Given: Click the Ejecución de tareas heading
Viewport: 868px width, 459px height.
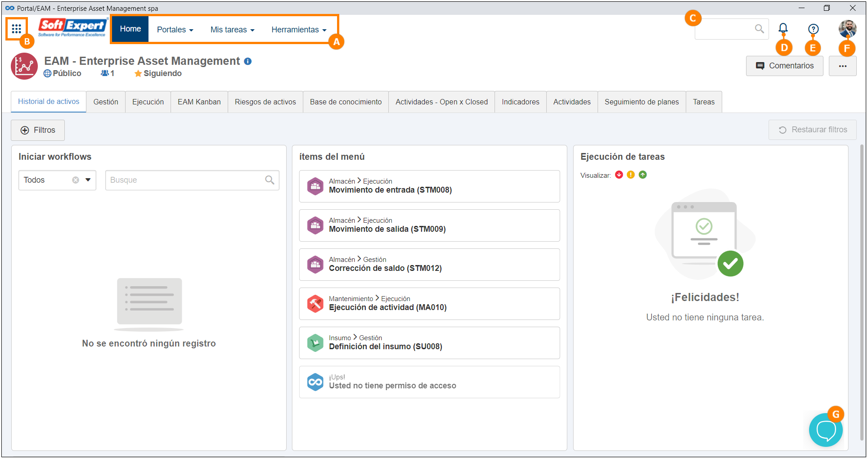Looking at the screenshot, I should 622,157.
